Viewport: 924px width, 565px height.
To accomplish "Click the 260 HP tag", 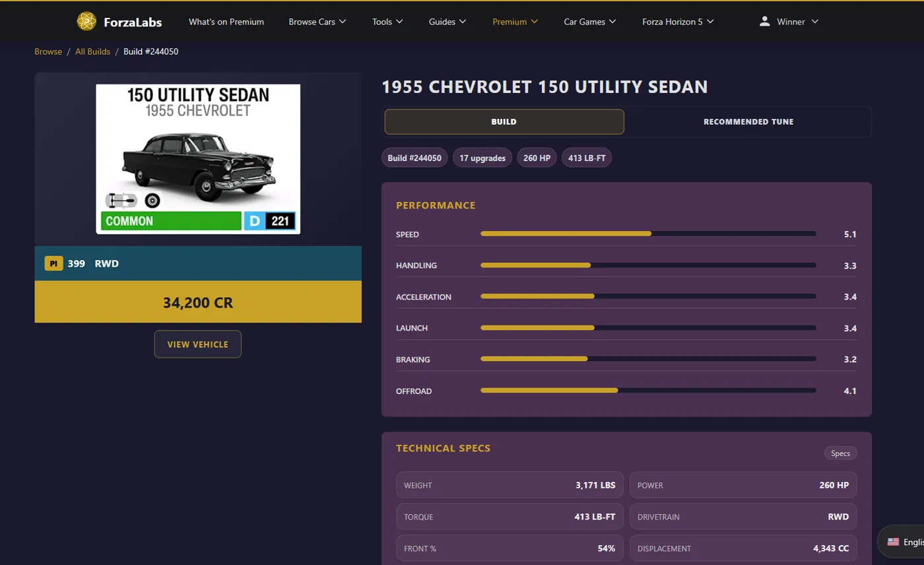I will 537,158.
